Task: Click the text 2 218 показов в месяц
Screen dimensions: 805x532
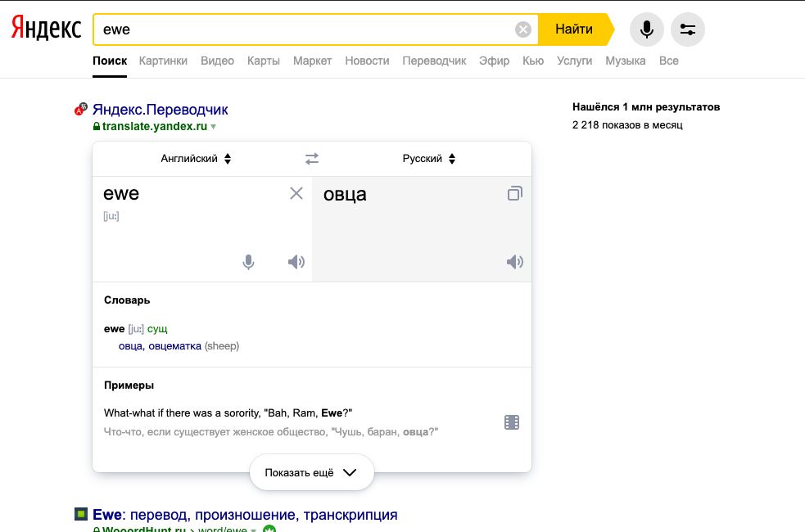Action: pos(627,125)
